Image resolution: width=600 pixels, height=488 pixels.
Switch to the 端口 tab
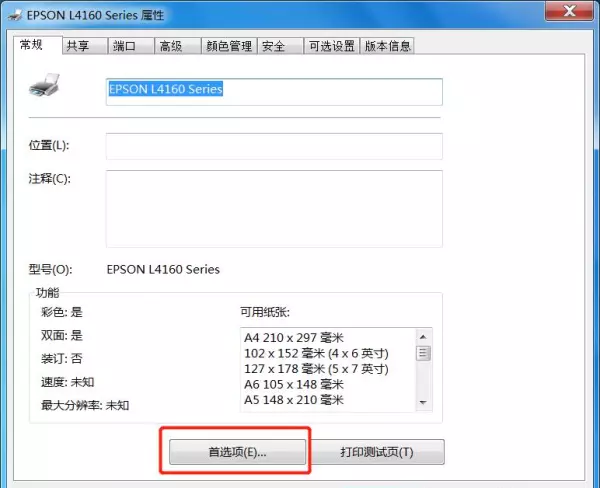[131, 46]
